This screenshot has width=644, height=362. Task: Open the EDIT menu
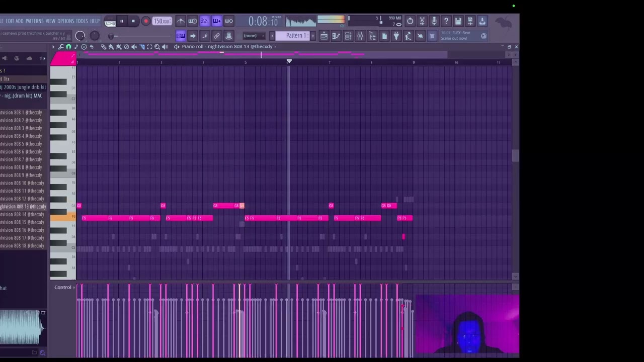(10, 21)
